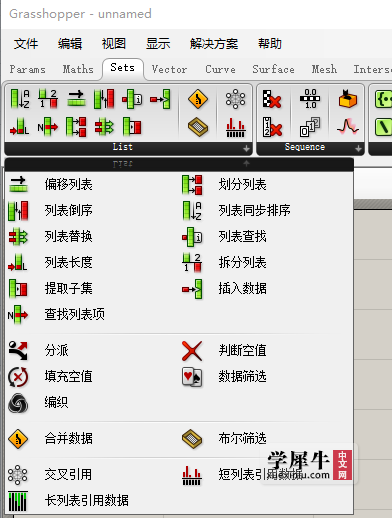Choose 偏移列表 from the expanded list
This screenshot has width=392, height=518.
pyautogui.click(x=68, y=184)
